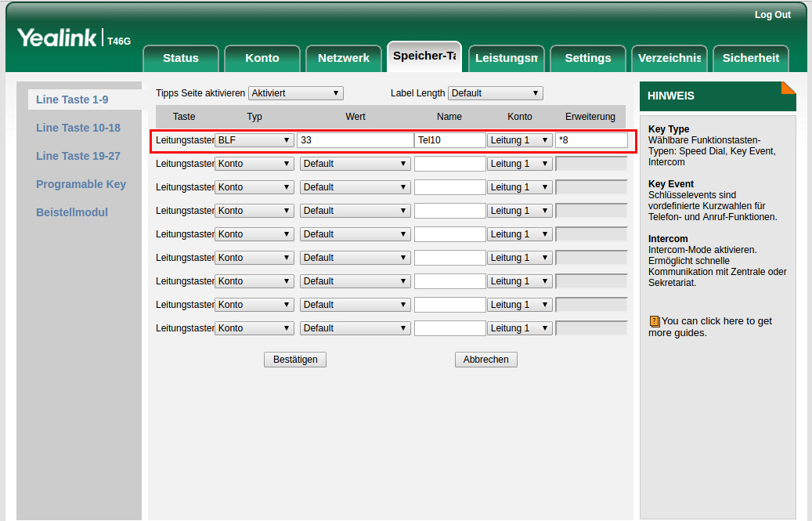The width and height of the screenshot is (812, 521).
Task: Open the Beistellmodul page
Action: point(72,212)
